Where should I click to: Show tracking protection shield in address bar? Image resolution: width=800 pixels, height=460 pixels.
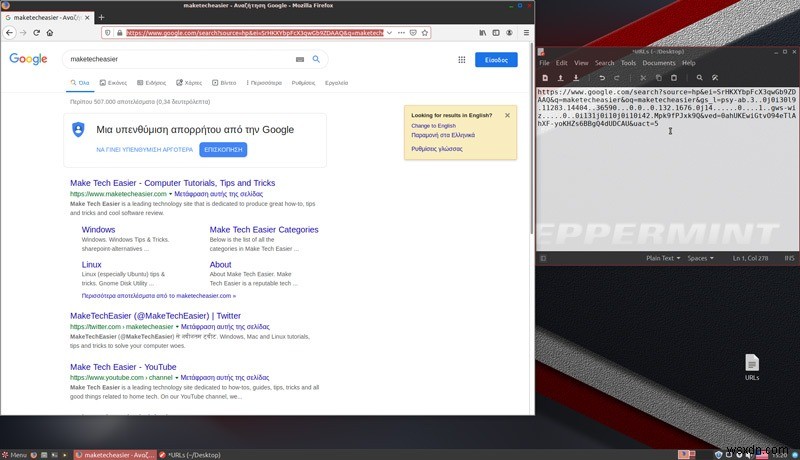(108, 33)
